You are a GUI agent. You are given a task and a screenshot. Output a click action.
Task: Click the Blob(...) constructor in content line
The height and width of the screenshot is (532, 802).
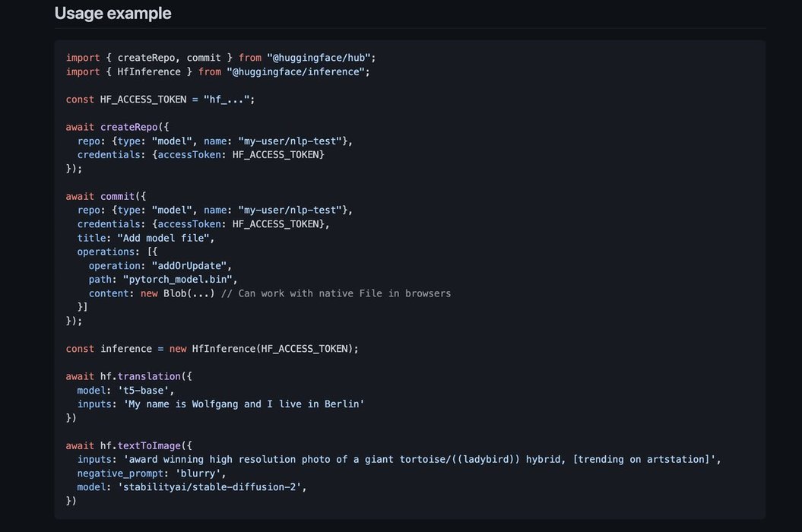tap(189, 293)
